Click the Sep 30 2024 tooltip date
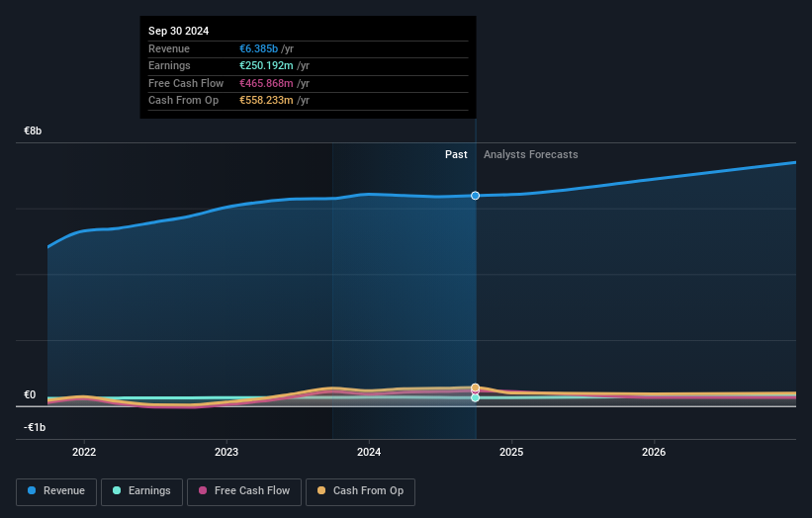Image resolution: width=812 pixels, height=518 pixels. pyautogui.click(x=179, y=31)
